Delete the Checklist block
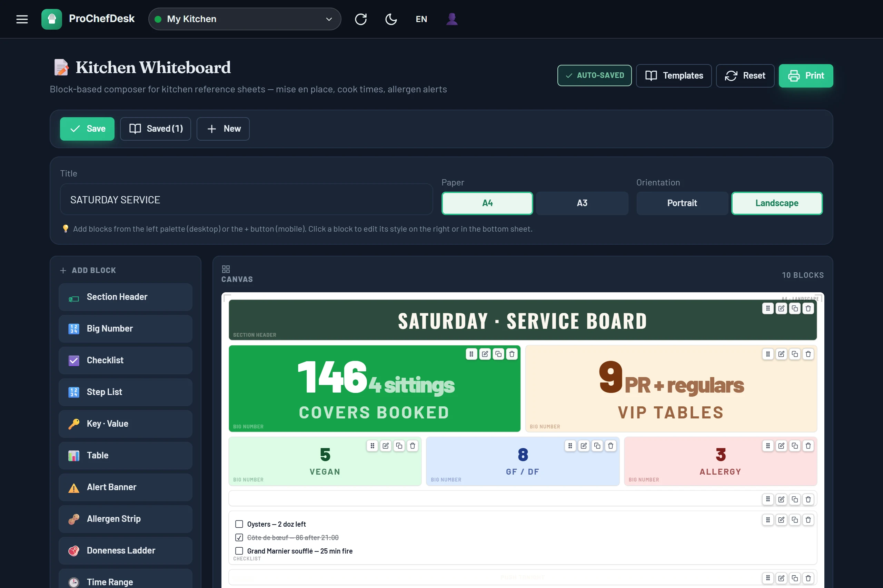This screenshot has height=588, width=883. coord(808,520)
